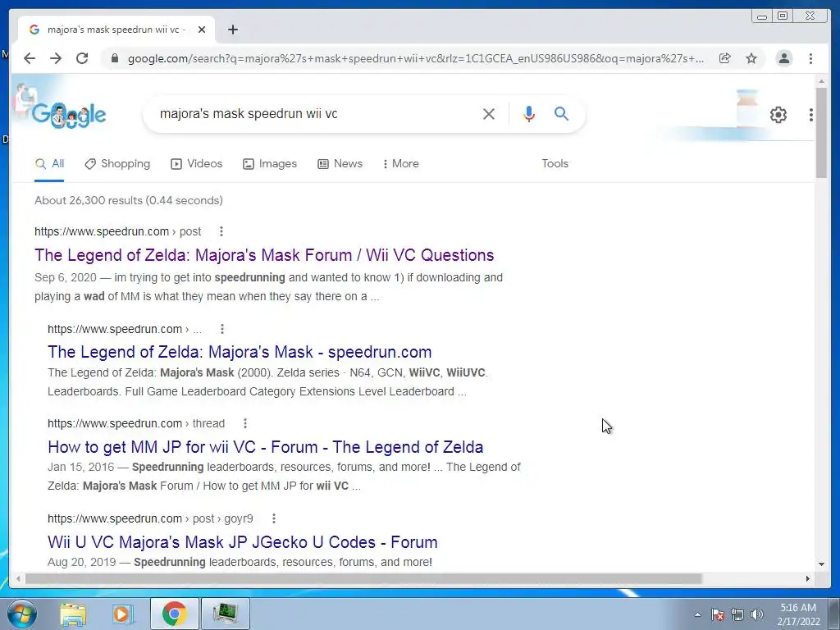Viewport: 840px width, 630px height.
Task: Clear the search box with X icon
Action: 489,113
